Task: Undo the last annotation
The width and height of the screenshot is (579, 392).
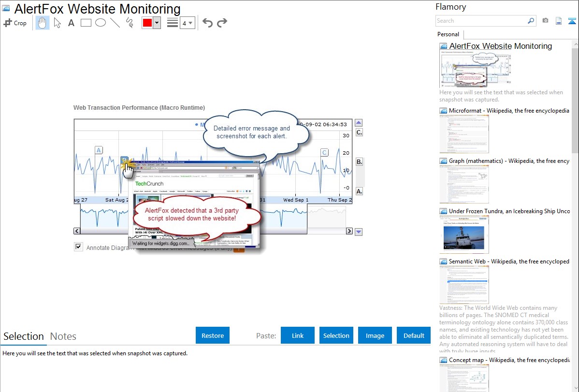Action: (x=207, y=23)
